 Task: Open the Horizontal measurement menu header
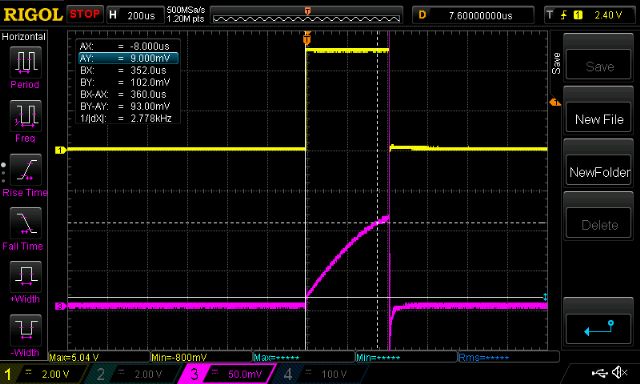24,37
